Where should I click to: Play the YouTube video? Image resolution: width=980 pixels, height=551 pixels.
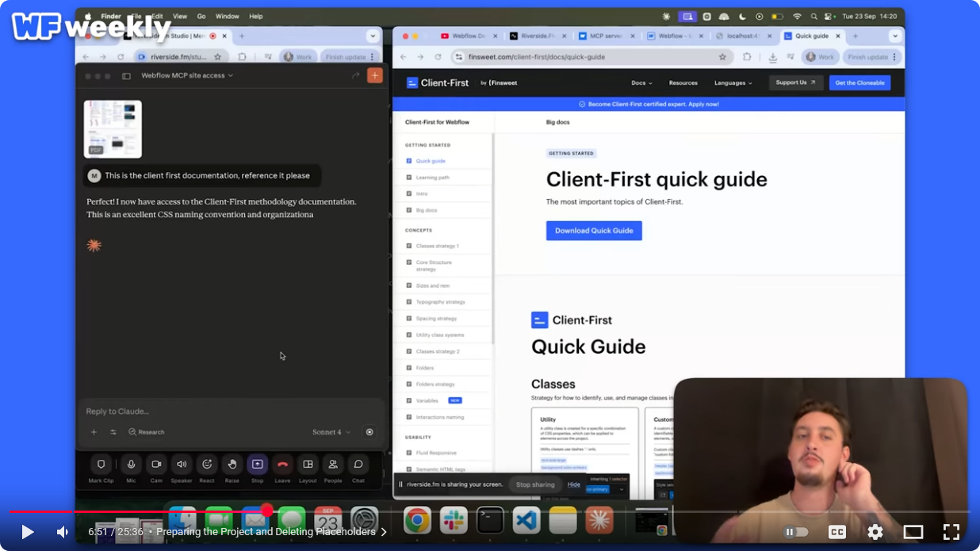[x=27, y=532]
